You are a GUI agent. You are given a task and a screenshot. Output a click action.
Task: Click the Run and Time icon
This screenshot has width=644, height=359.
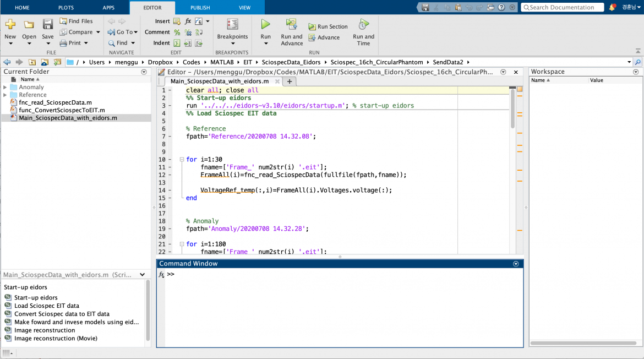[363, 24]
